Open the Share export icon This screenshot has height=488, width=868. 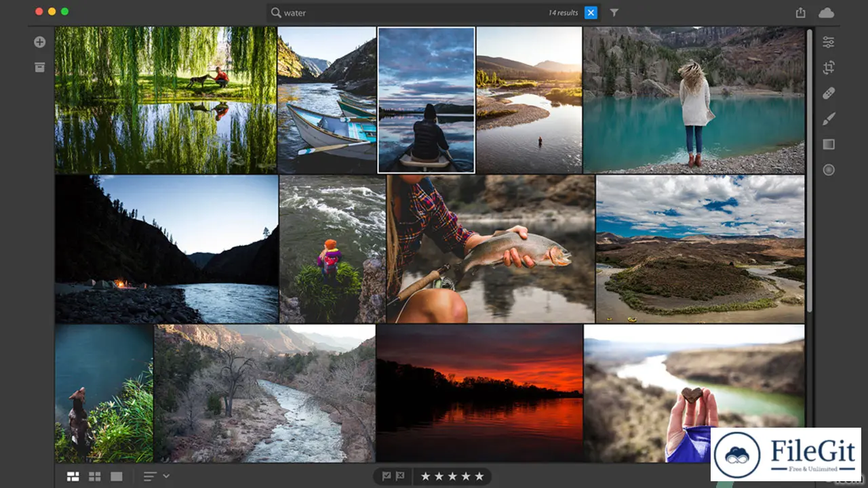coord(801,12)
